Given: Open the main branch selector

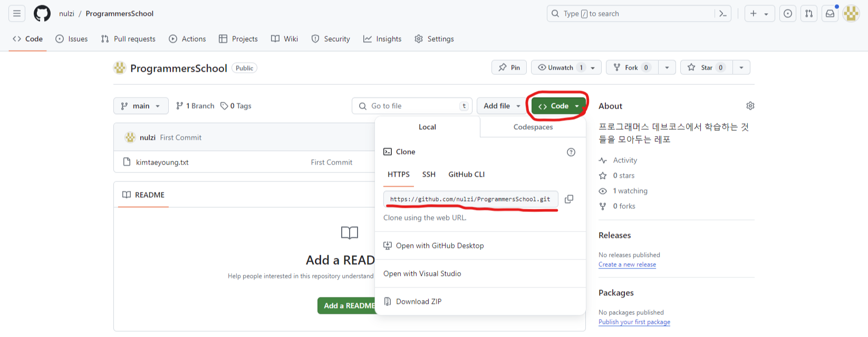Looking at the screenshot, I should [x=141, y=106].
